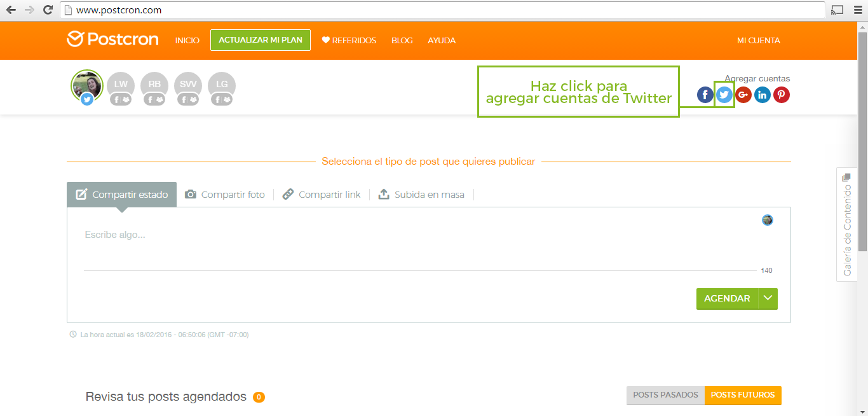Add a Pinterest account icon

point(781,95)
